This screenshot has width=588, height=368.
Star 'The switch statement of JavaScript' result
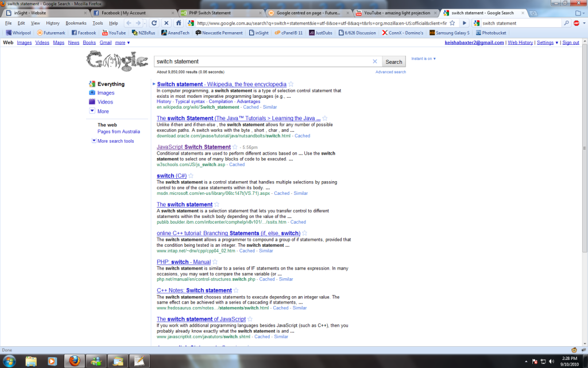(x=250, y=319)
